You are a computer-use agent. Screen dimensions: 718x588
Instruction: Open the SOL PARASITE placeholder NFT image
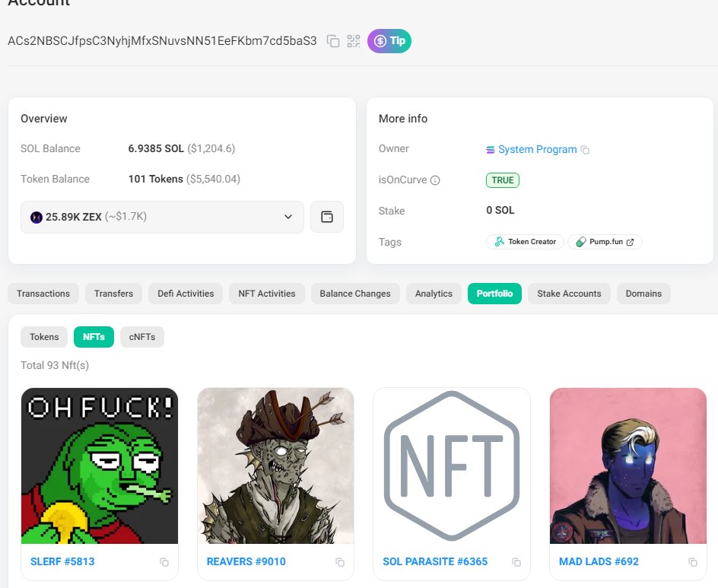[452, 466]
